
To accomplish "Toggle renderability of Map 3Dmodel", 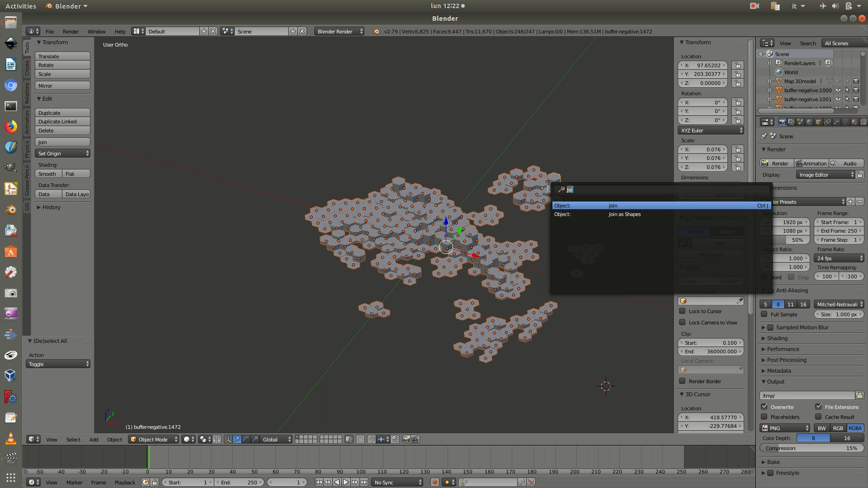I will tap(856, 81).
